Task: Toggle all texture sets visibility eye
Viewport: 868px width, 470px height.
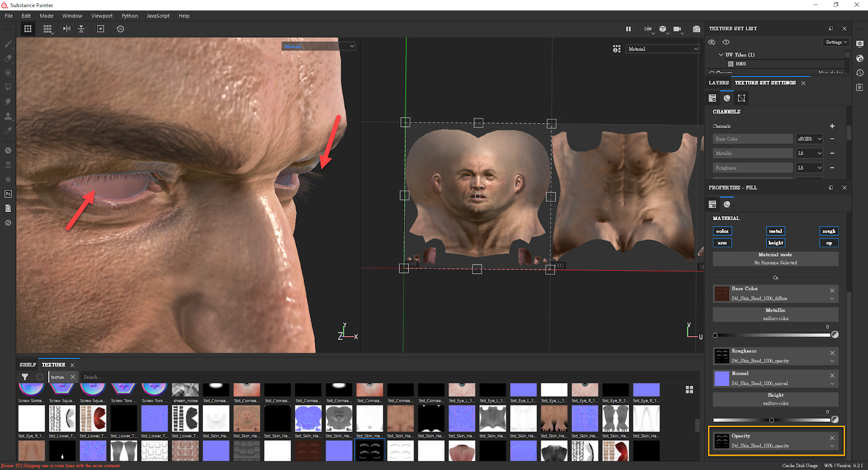Action: click(x=712, y=42)
